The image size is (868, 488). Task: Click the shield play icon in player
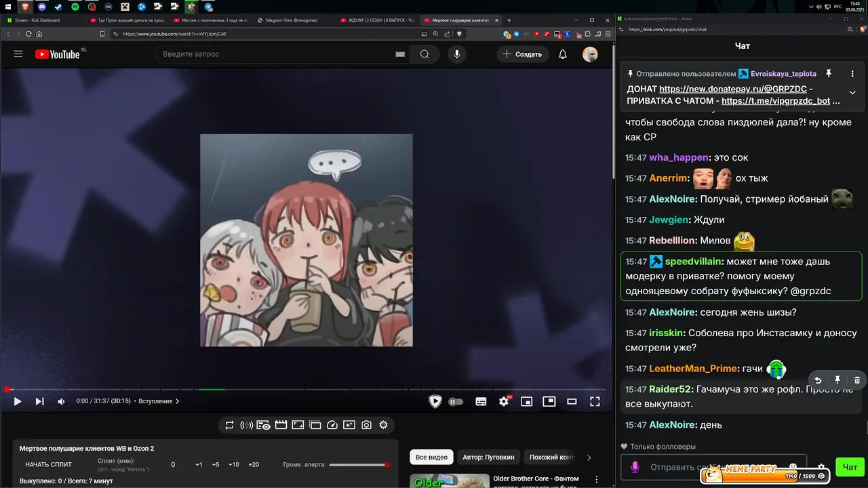click(435, 401)
